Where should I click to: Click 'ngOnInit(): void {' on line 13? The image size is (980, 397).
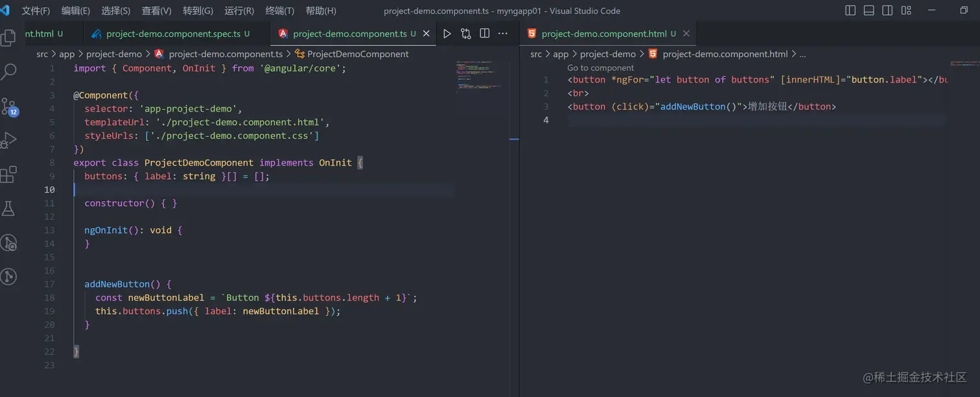click(x=134, y=230)
